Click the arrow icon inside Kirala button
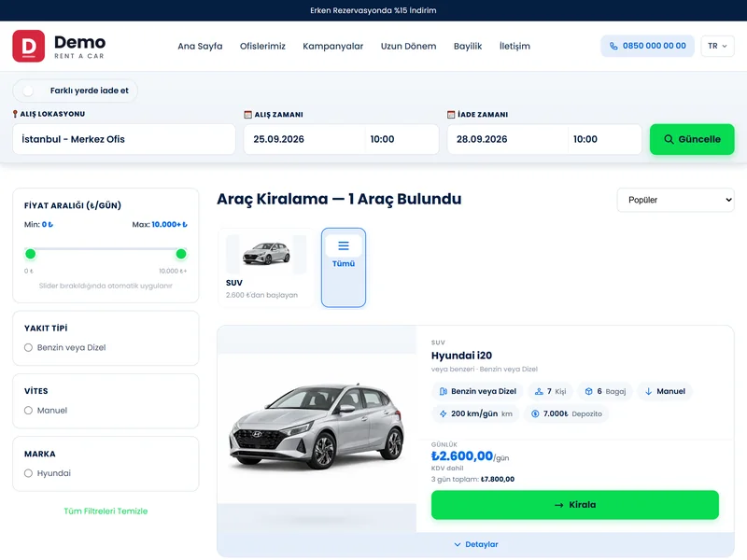 point(558,505)
